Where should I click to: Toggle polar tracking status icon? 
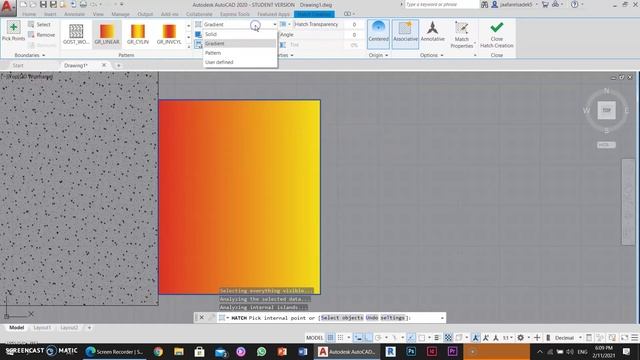click(x=378, y=338)
